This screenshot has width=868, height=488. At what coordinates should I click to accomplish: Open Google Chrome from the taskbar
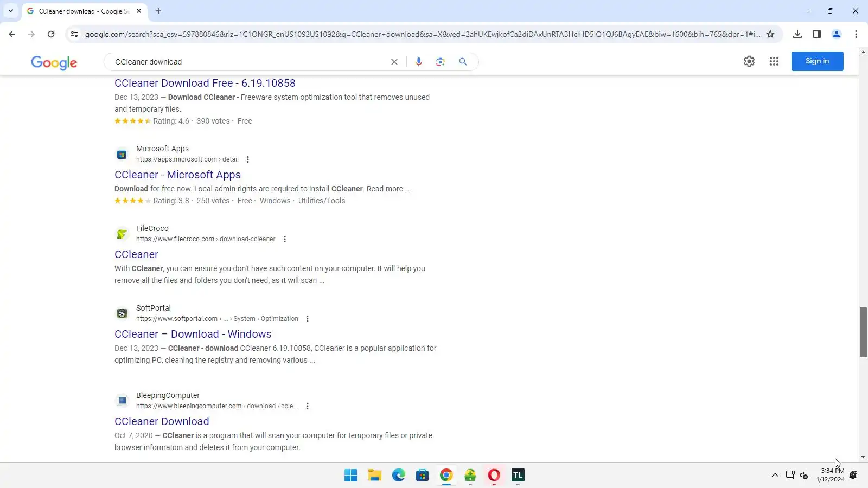point(446,476)
